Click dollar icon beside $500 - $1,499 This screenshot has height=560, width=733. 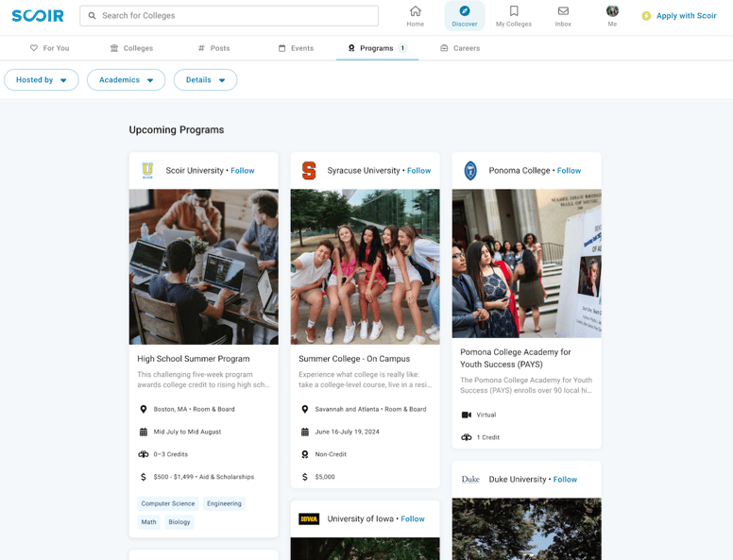[x=143, y=477]
